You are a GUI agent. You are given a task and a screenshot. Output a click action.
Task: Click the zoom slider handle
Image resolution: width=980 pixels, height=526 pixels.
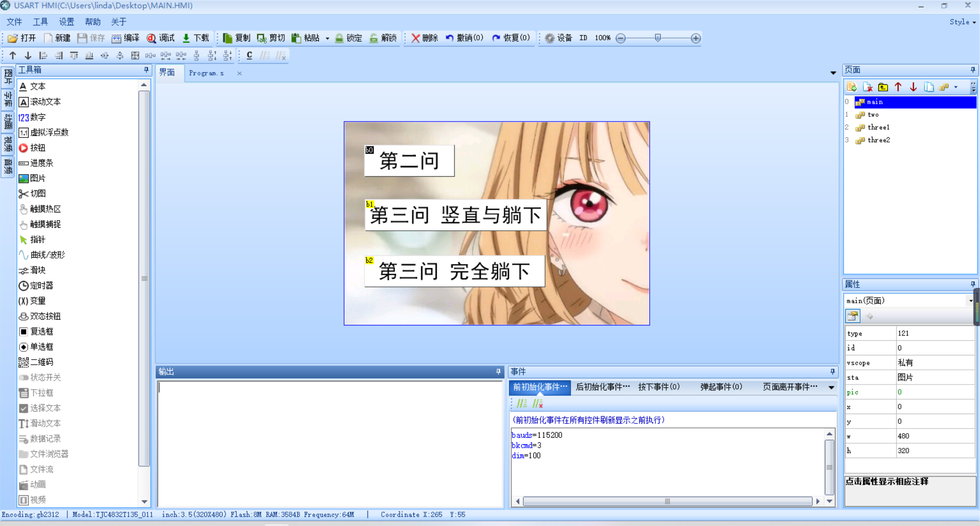658,38
